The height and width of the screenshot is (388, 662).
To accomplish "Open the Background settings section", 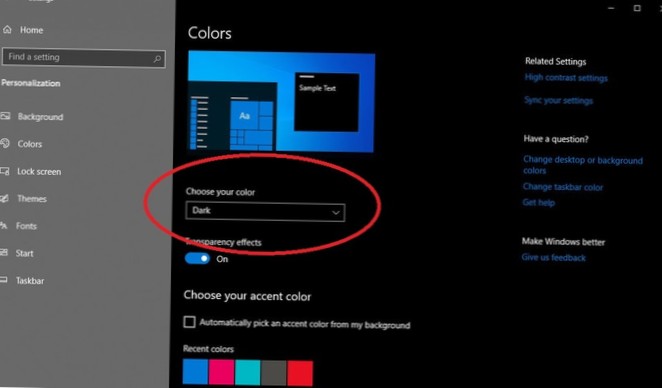I will click(x=41, y=117).
